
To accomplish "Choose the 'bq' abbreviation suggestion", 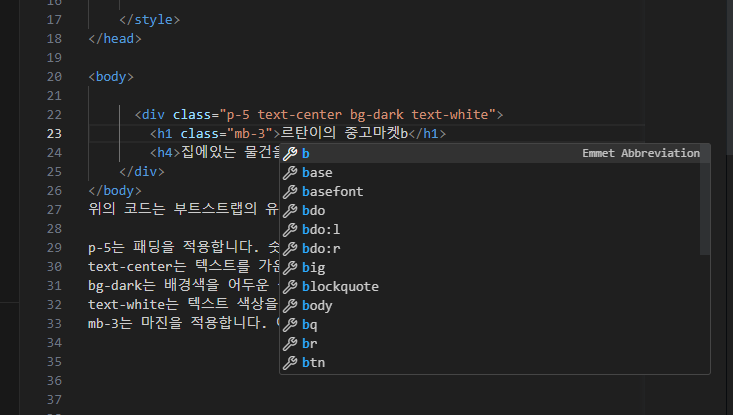I will coord(495,324).
